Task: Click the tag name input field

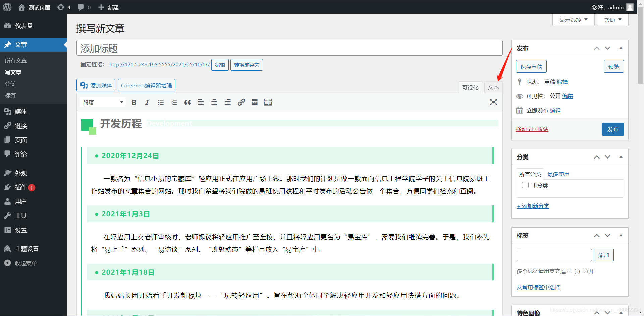Action: (554, 255)
